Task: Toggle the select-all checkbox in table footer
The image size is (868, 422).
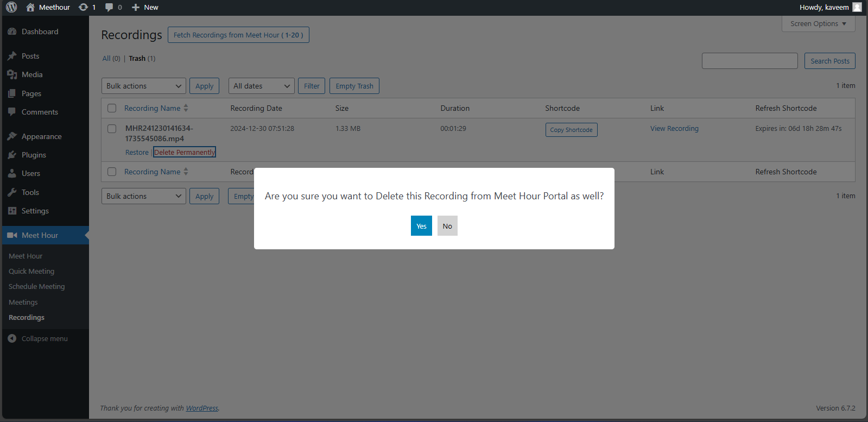Action: coord(112,172)
